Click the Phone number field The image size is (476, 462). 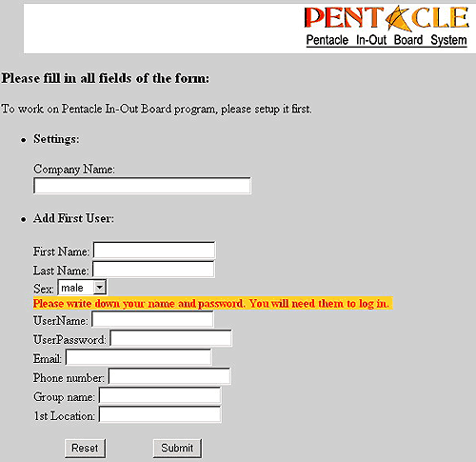tap(169, 376)
